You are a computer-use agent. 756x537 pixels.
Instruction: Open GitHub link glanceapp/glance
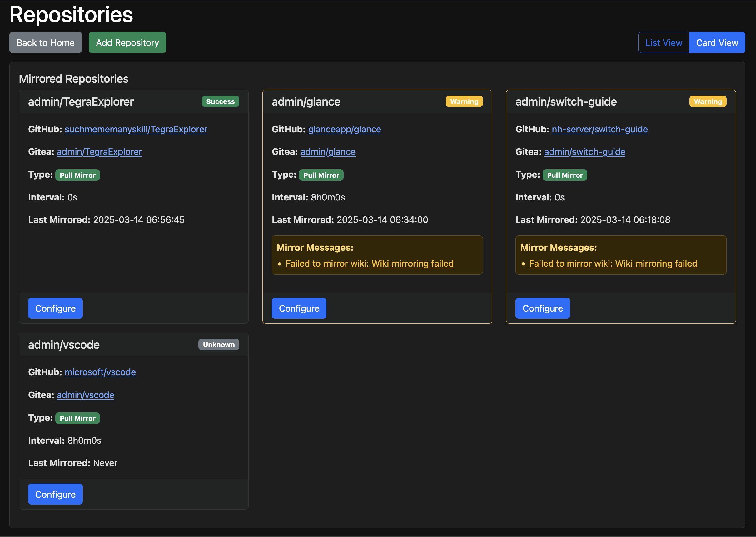(345, 129)
